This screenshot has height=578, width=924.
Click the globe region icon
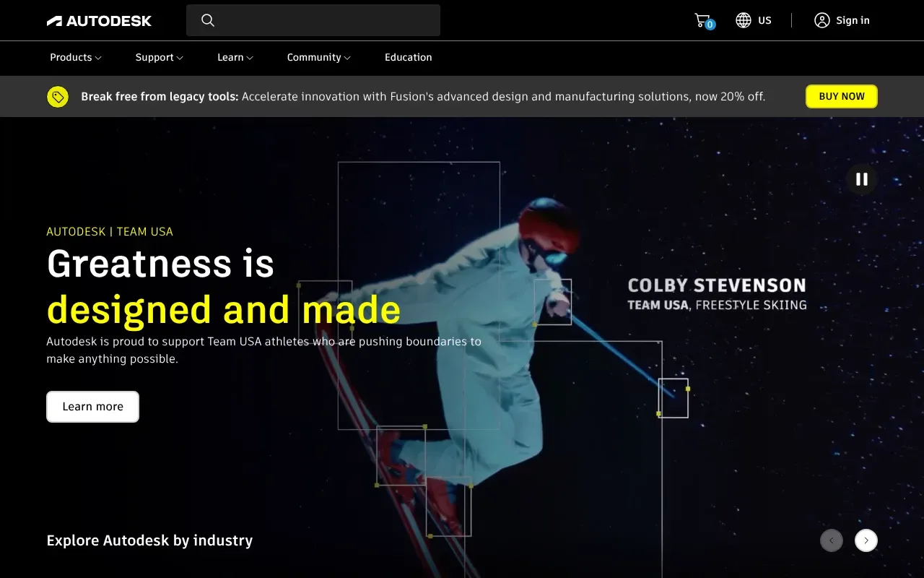[x=744, y=20]
